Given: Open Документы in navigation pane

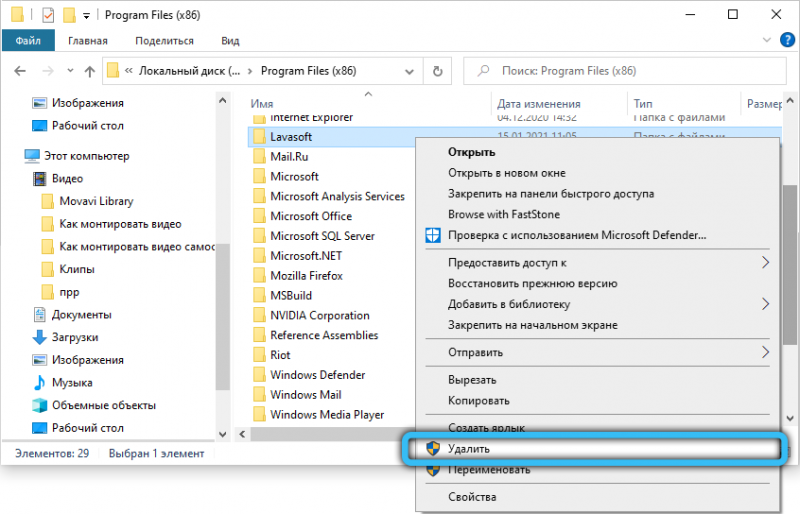Looking at the screenshot, I should pos(81,314).
